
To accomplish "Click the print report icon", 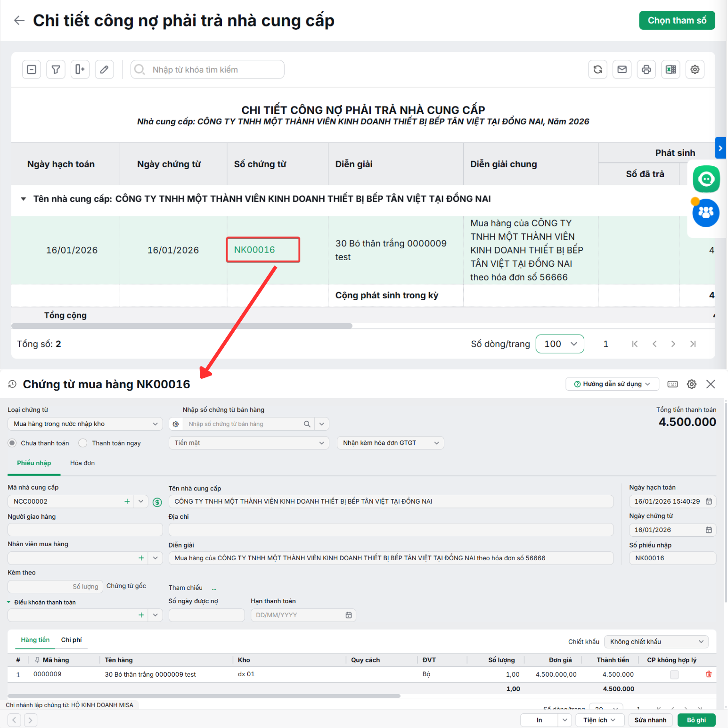I will click(646, 70).
